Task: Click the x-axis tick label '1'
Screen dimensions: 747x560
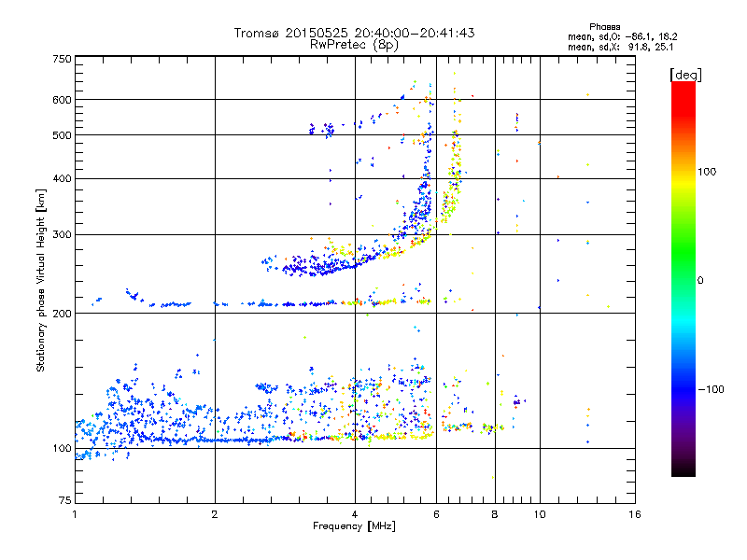Action: coord(75,514)
